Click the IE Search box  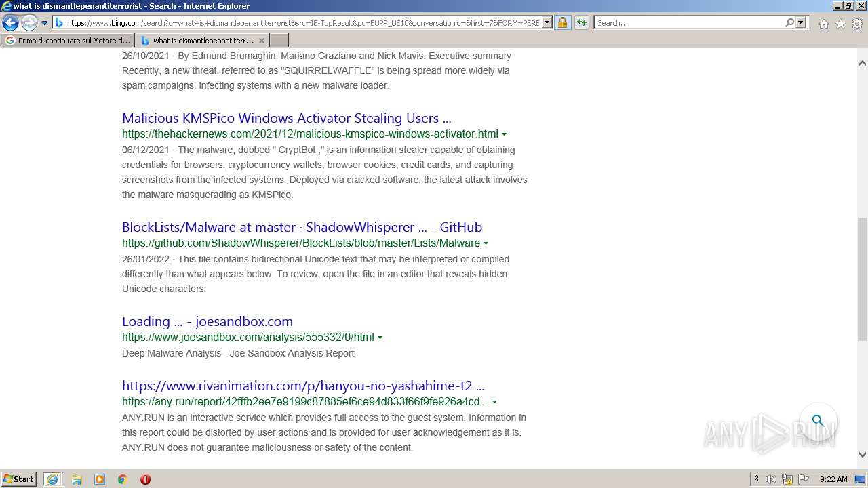click(689, 23)
